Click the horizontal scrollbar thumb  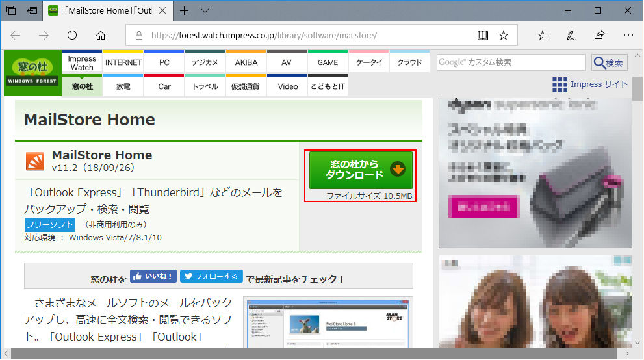click(x=314, y=354)
